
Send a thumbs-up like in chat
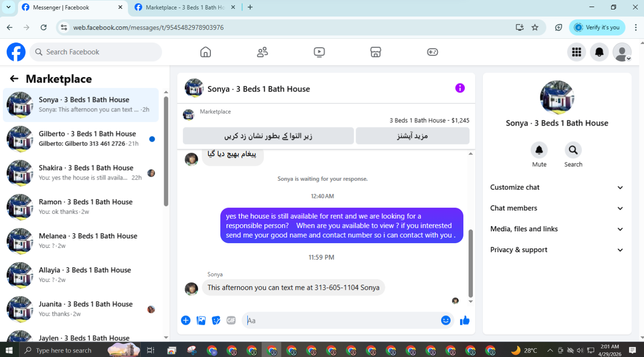coord(465,321)
